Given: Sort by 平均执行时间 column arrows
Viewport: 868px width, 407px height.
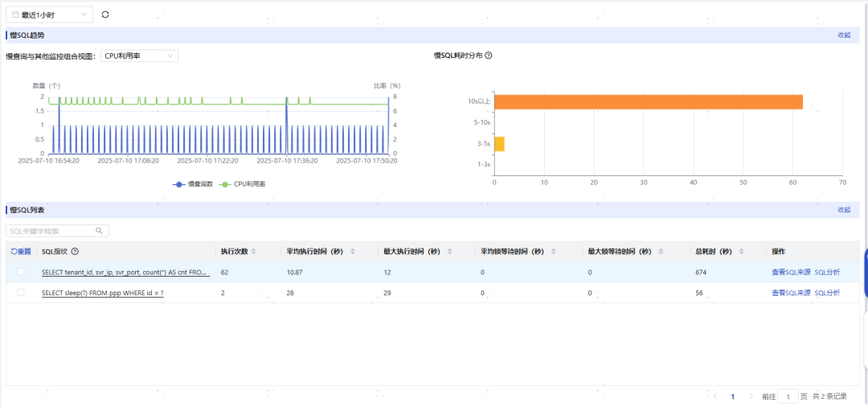Looking at the screenshot, I should click(x=353, y=252).
